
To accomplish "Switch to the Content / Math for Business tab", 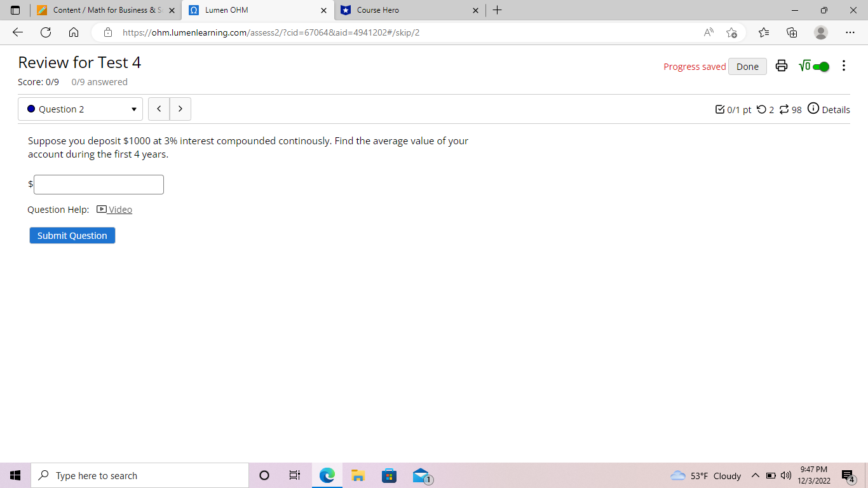I will point(105,10).
